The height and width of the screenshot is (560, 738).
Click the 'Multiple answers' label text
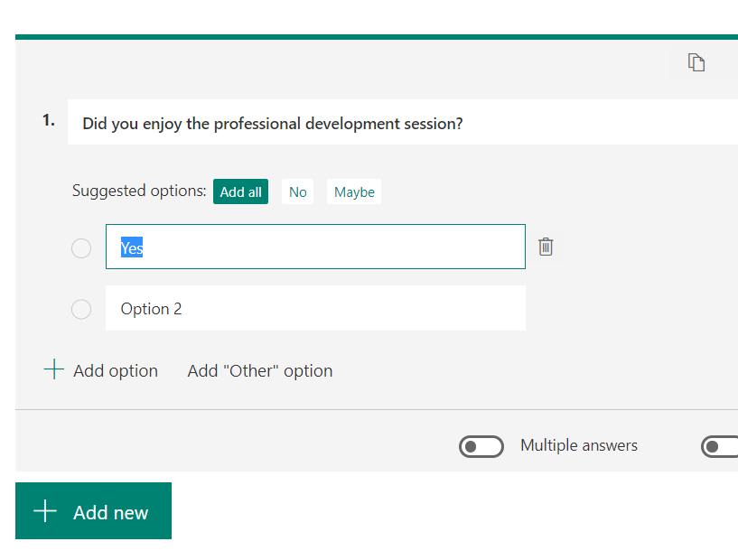(579, 445)
